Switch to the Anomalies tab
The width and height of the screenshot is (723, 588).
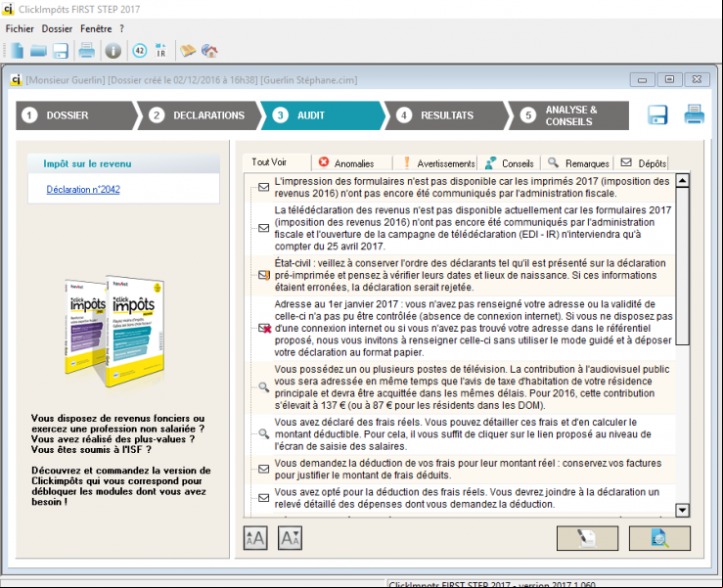(353, 163)
